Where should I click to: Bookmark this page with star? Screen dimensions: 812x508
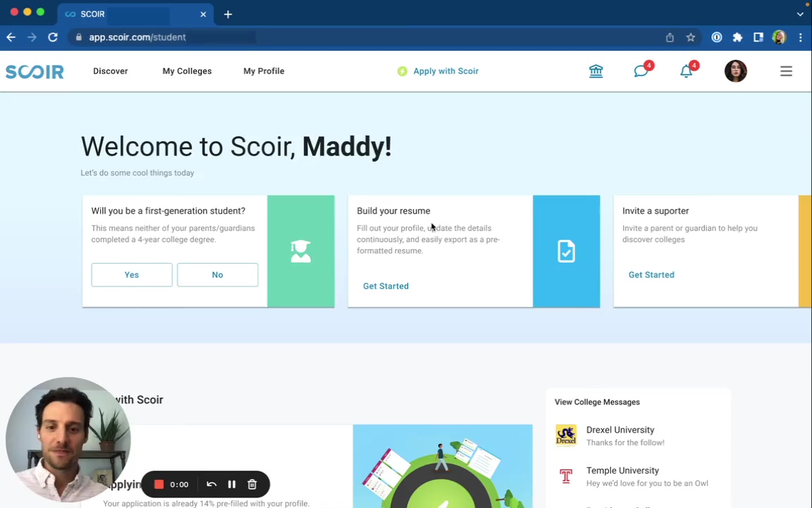pos(690,37)
